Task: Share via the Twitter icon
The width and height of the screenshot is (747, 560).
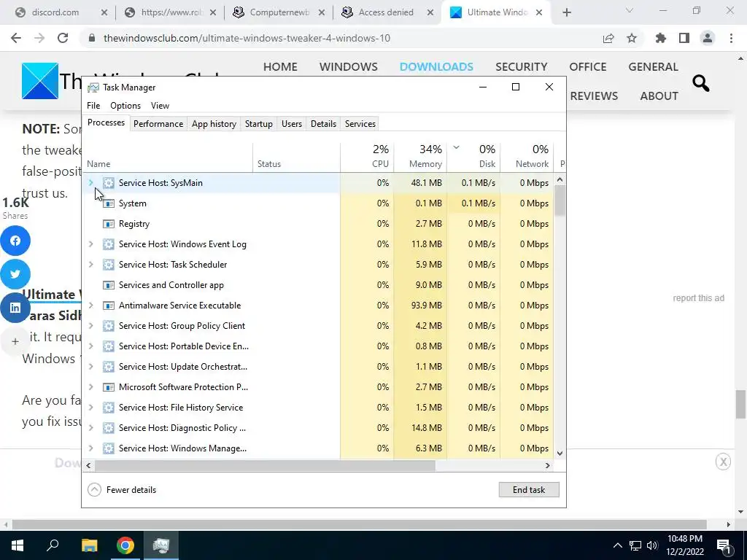Action: (x=15, y=274)
